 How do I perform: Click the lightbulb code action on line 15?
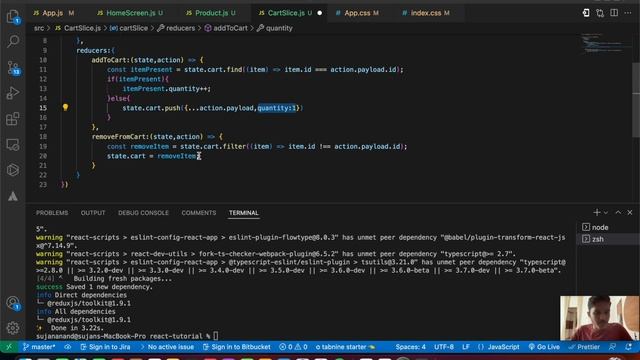coord(65,107)
